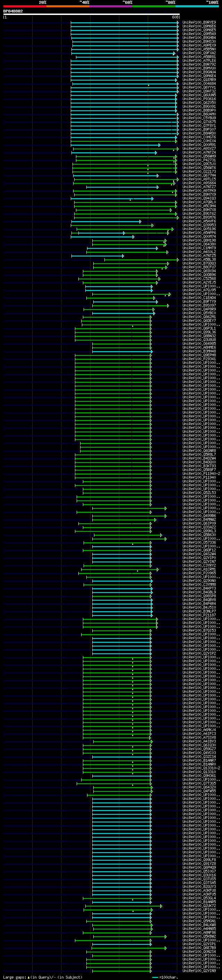The image size is (222, 980).
Task: Click the label UniRef100_P29341
Action: [199, 359]
